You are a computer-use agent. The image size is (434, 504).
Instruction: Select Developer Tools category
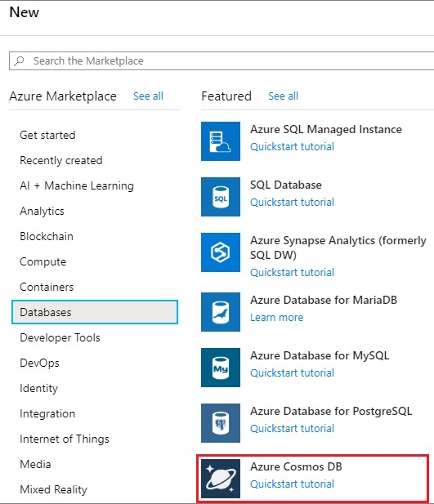(x=60, y=337)
